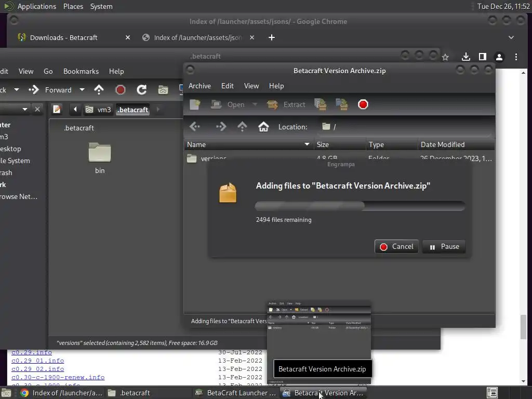Image resolution: width=532 pixels, height=399 pixels.
Task: Open the View menu in file manager
Action: tap(26, 71)
